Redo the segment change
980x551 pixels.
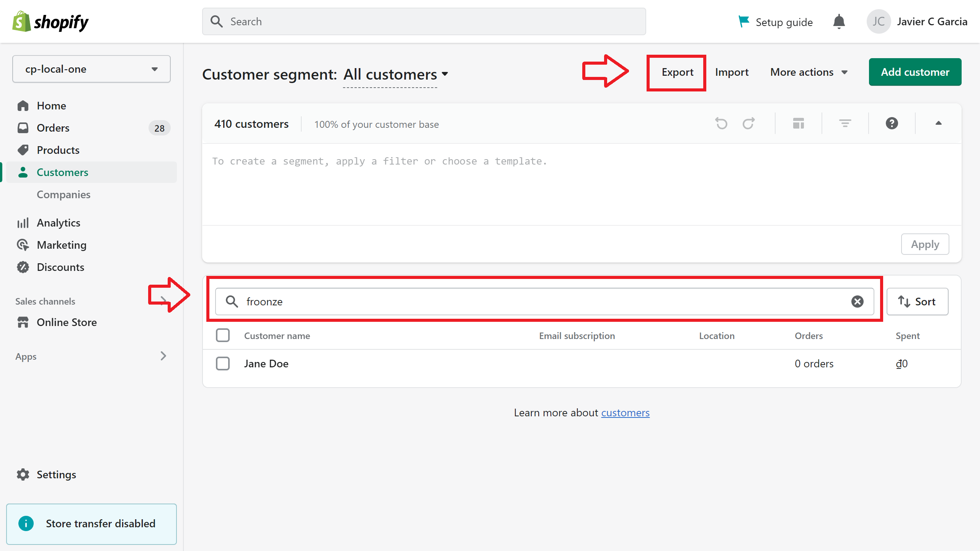[x=749, y=123]
